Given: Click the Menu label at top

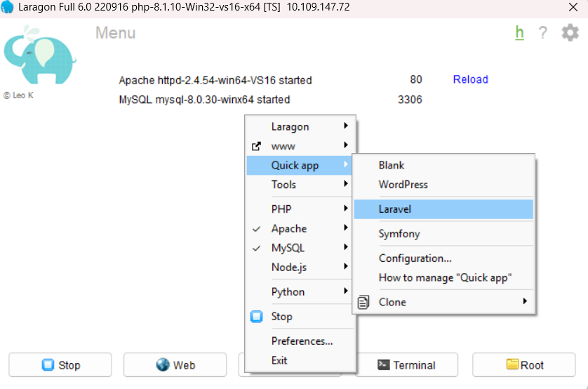Looking at the screenshot, I should (115, 33).
